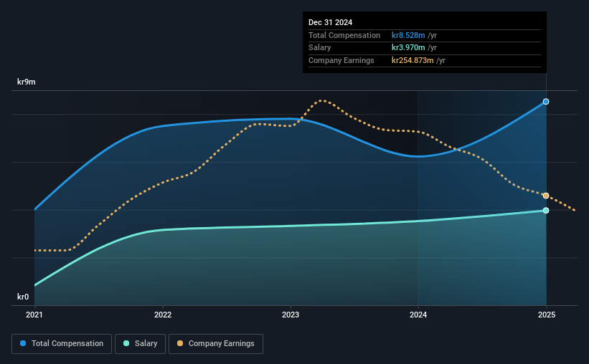Click the orange Company Earnings data point

(546, 196)
